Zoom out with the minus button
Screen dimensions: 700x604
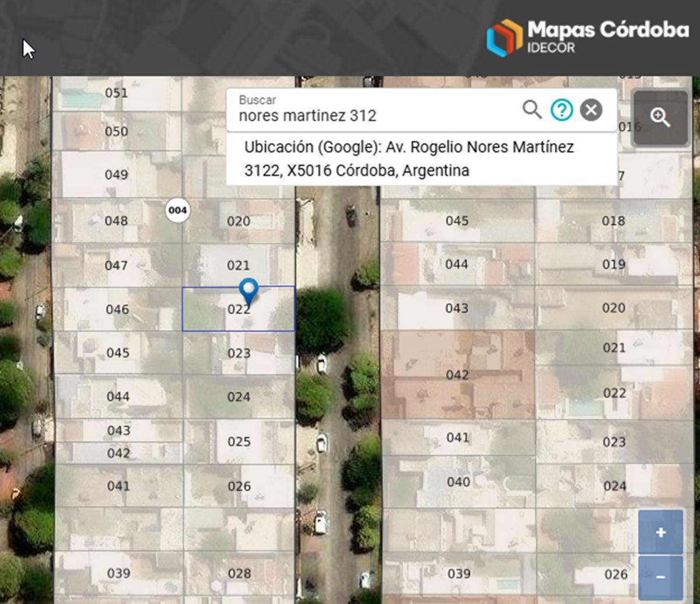pyautogui.click(x=660, y=577)
